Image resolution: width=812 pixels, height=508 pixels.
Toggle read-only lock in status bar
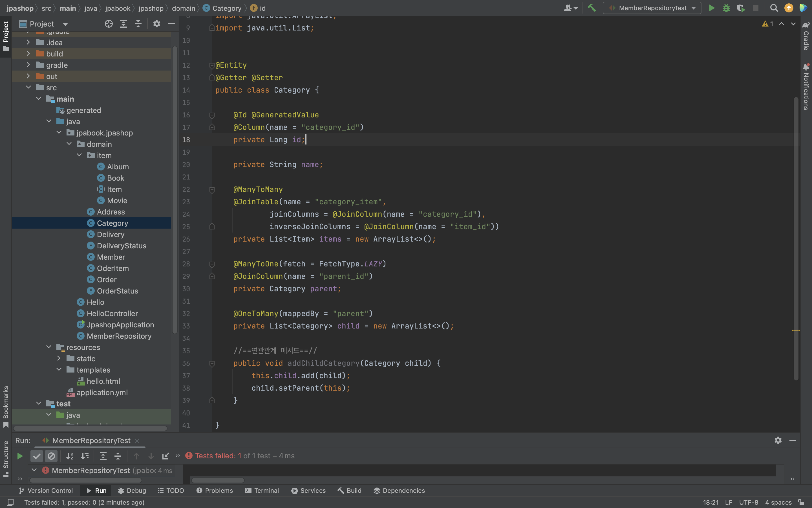[x=801, y=502]
